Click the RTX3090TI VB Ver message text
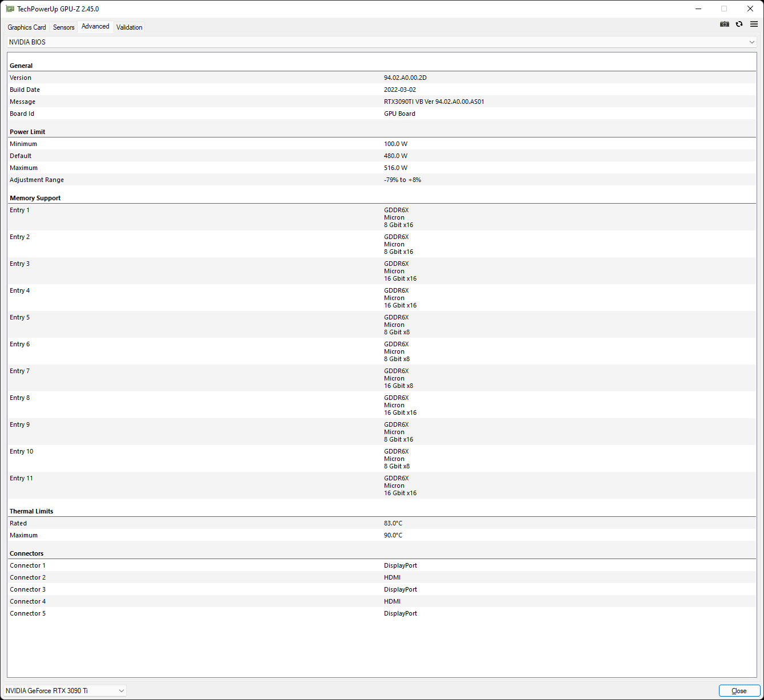Image resolution: width=764 pixels, height=700 pixels. (434, 102)
